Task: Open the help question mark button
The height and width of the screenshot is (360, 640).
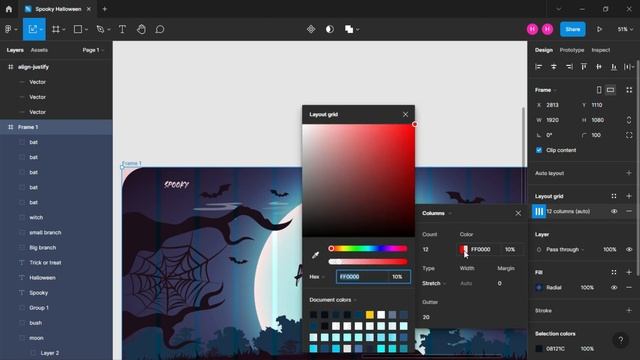Action: tap(620, 340)
